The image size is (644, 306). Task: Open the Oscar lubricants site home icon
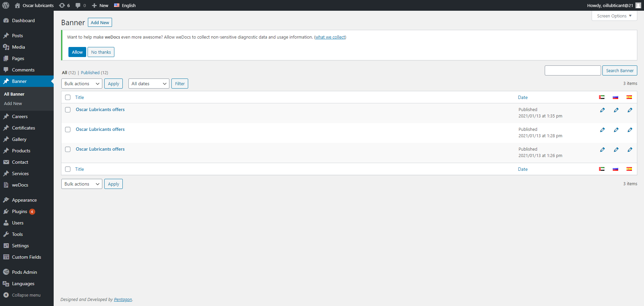[17, 5]
